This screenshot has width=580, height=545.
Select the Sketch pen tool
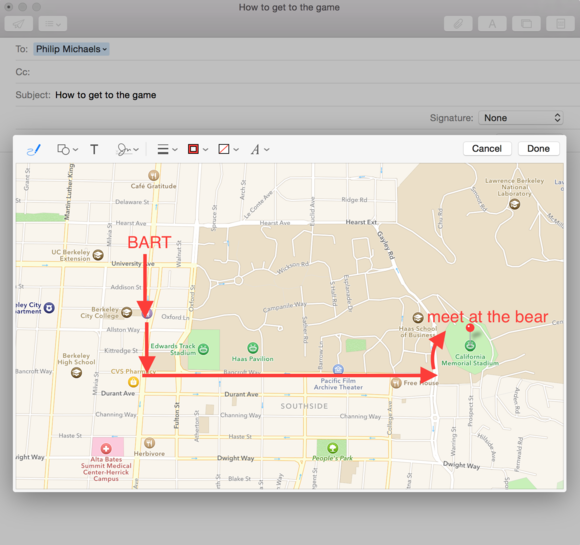(34, 149)
